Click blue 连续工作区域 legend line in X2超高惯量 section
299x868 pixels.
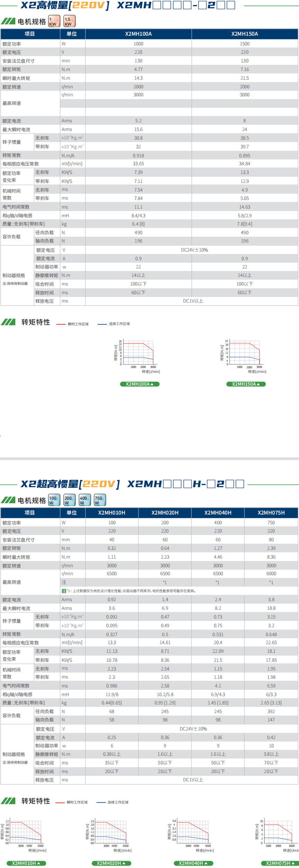coord(101,802)
